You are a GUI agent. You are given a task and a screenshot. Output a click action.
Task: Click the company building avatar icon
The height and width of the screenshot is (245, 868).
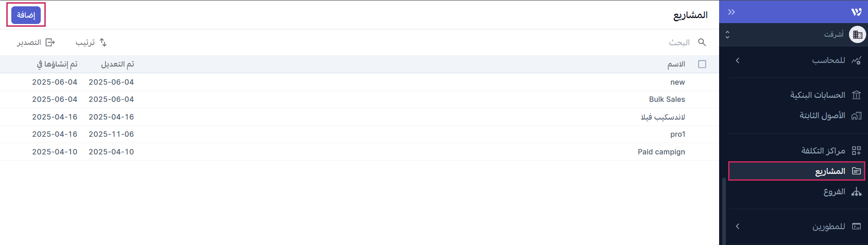pyautogui.click(x=857, y=34)
